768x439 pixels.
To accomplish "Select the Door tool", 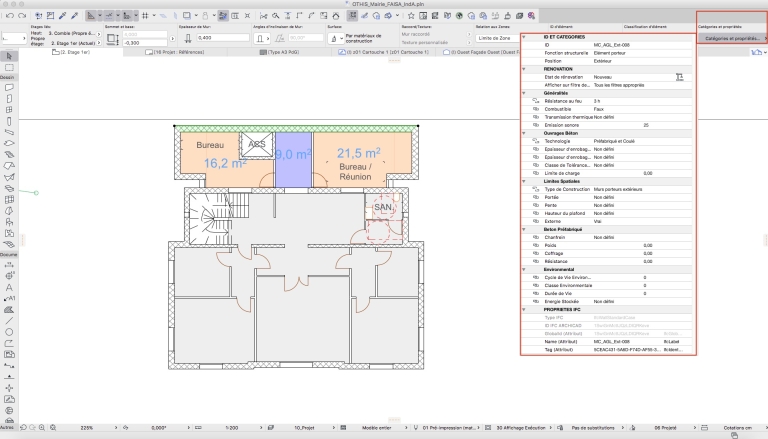I will (x=9, y=99).
